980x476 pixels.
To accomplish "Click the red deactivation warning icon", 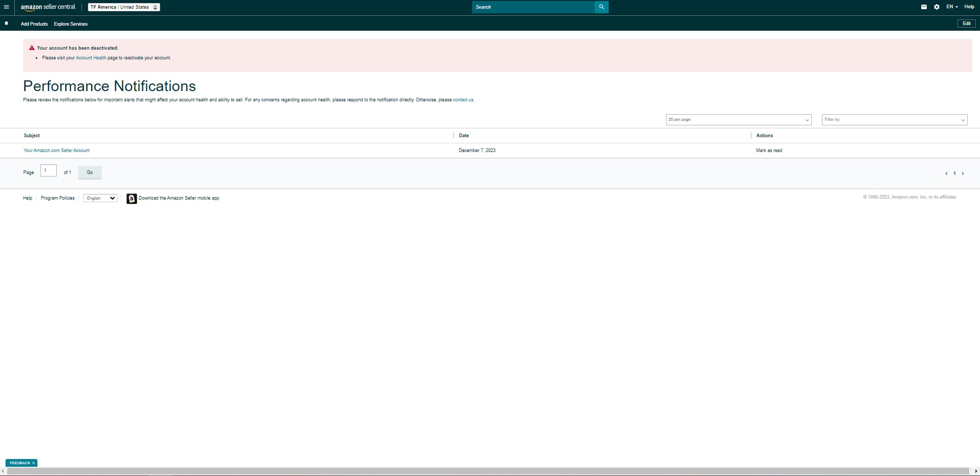I will (32, 48).
